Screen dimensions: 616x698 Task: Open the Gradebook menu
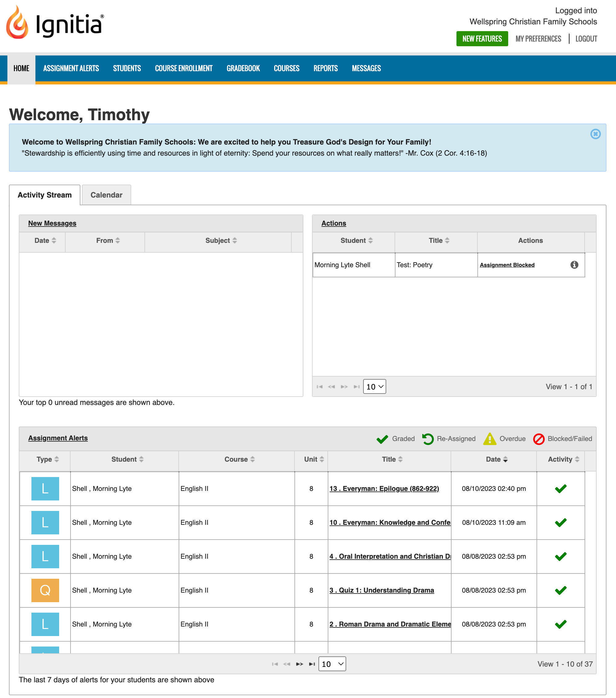click(x=243, y=68)
